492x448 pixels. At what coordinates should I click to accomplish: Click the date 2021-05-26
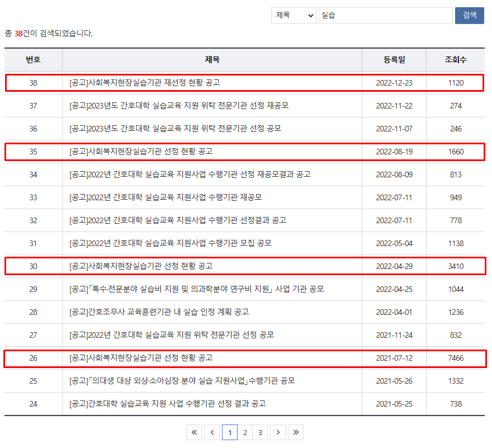tap(394, 381)
